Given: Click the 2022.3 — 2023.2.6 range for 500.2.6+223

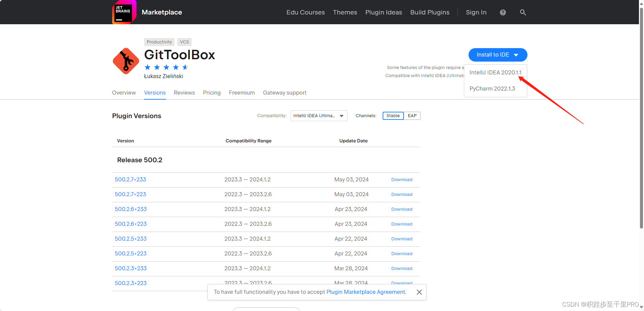Looking at the screenshot, I should (248, 224).
